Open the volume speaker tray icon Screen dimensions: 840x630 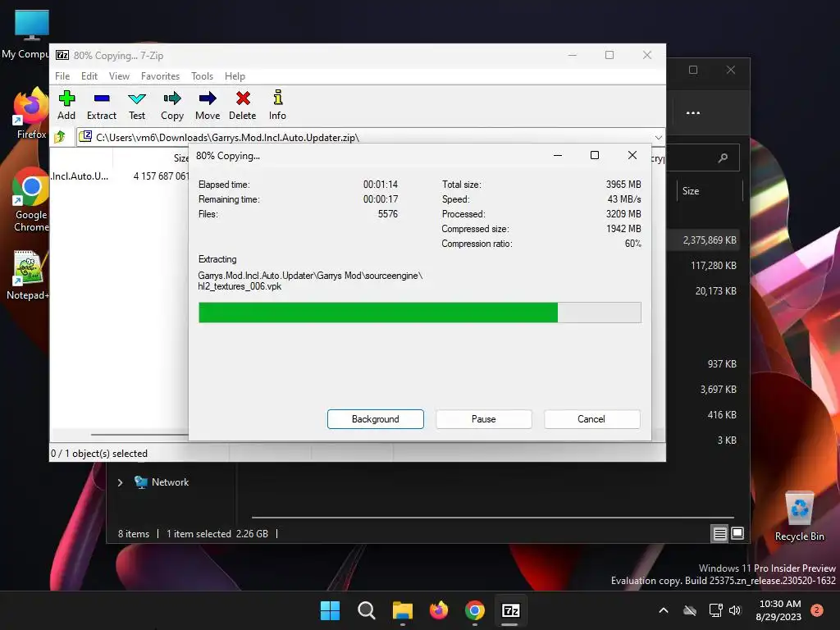pyautogui.click(x=735, y=610)
